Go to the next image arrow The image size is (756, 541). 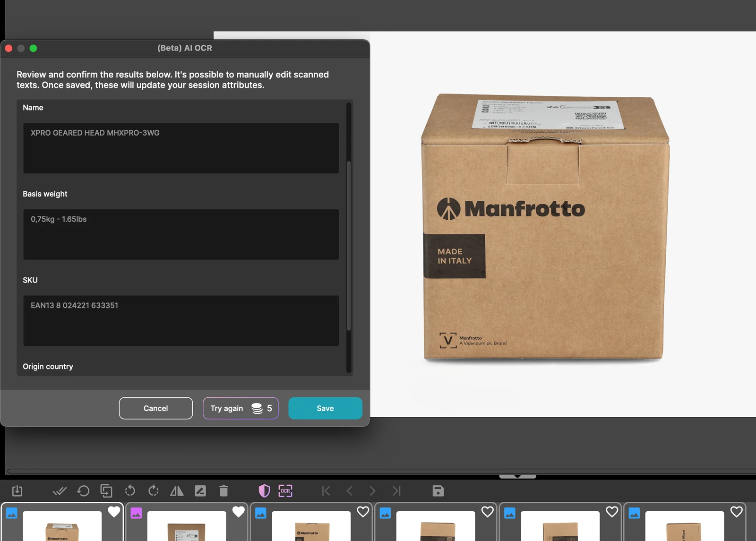(x=372, y=491)
